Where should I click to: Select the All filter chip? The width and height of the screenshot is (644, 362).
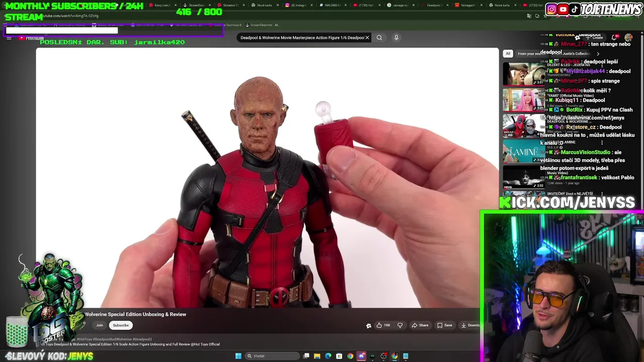[508, 54]
